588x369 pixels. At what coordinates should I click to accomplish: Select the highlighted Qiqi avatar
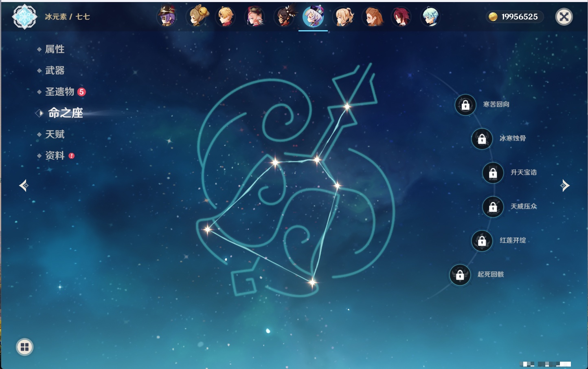(313, 17)
